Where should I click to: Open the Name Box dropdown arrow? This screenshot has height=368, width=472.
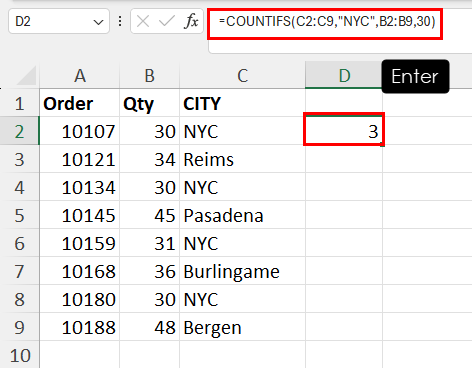point(98,22)
